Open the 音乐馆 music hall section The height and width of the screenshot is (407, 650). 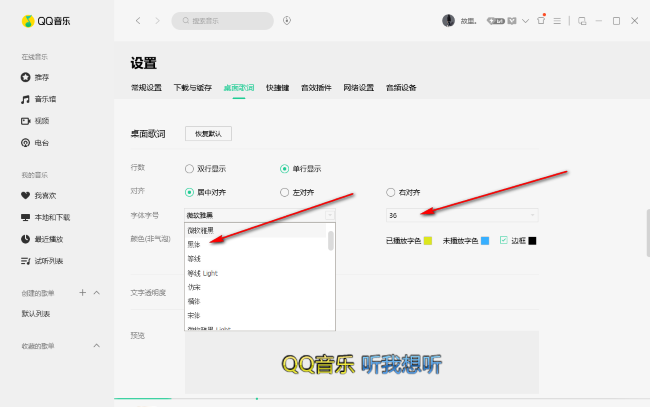click(44, 99)
